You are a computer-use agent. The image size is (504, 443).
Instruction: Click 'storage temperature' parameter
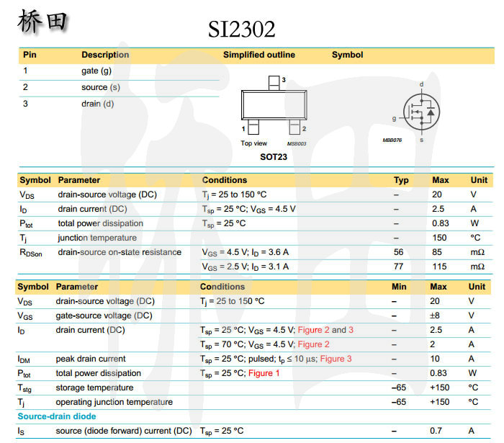pyautogui.click(x=94, y=388)
